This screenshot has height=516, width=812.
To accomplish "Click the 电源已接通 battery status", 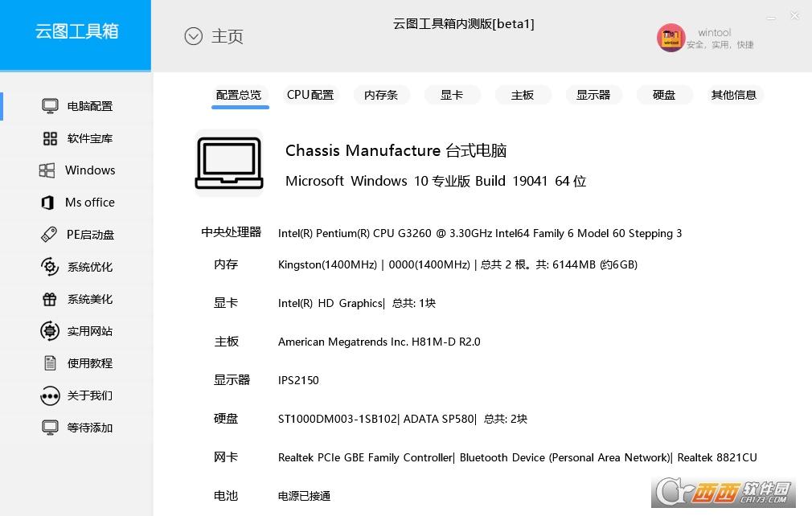I will [x=304, y=497].
